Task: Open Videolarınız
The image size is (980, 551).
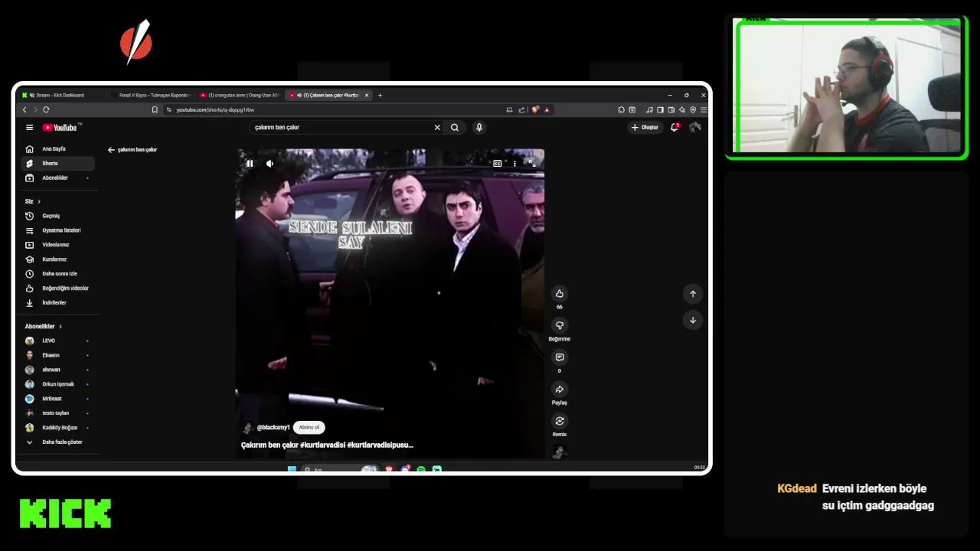Action: click(x=58, y=245)
